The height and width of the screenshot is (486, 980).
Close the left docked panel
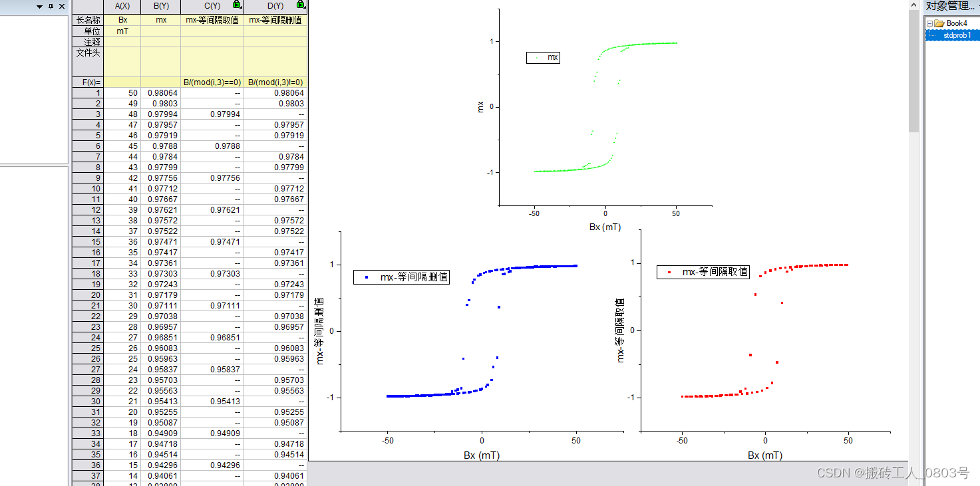62,6
